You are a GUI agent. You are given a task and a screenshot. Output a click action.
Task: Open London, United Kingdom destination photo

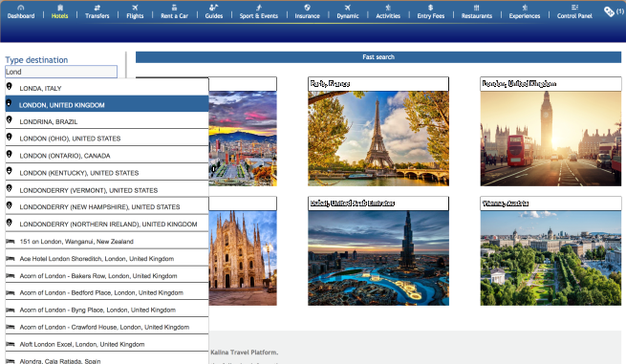click(x=550, y=139)
